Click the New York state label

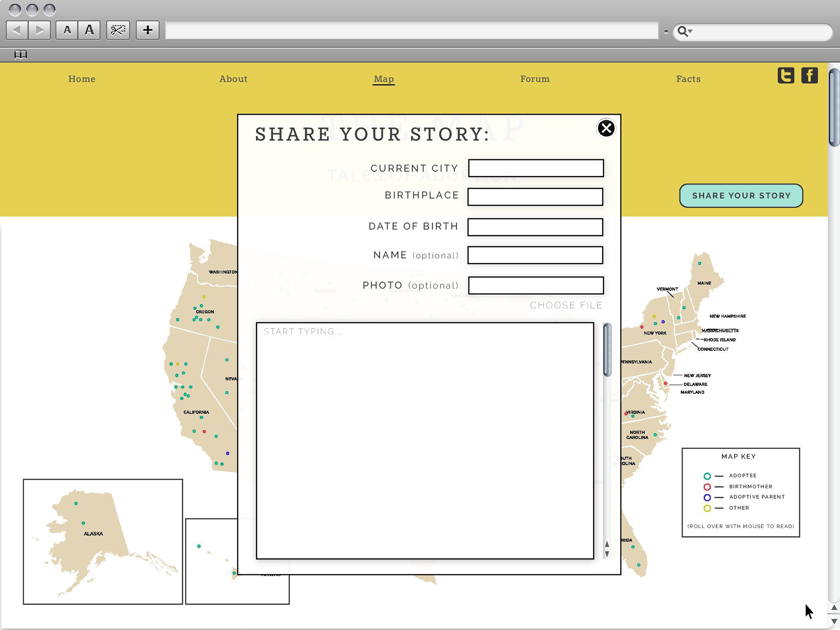[x=655, y=333]
